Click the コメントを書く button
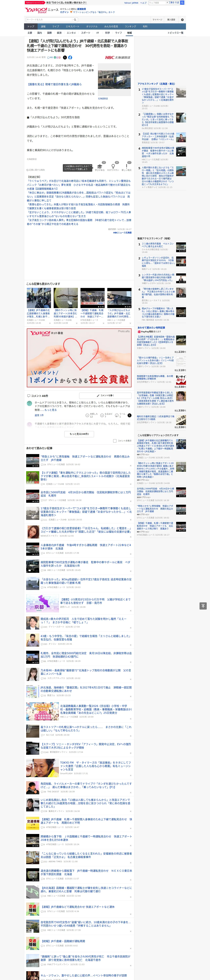The width and height of the screenshot is (210, 980). 105,396
